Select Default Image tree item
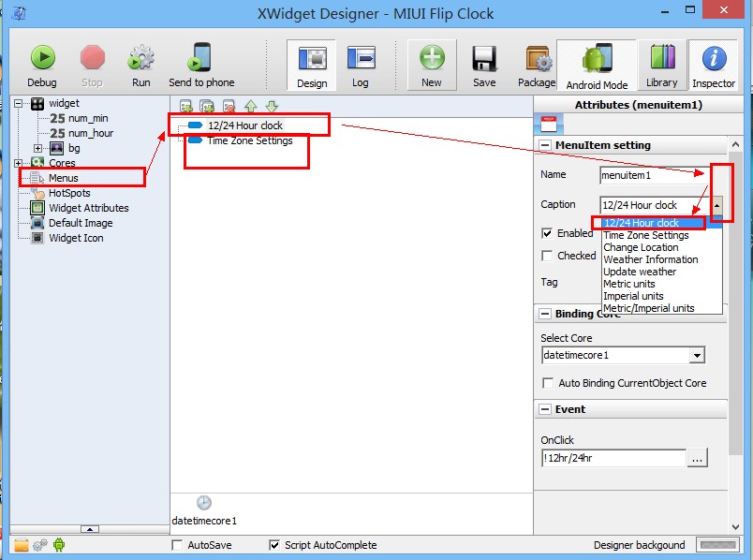The image size is (753, 560). (81, 223)
